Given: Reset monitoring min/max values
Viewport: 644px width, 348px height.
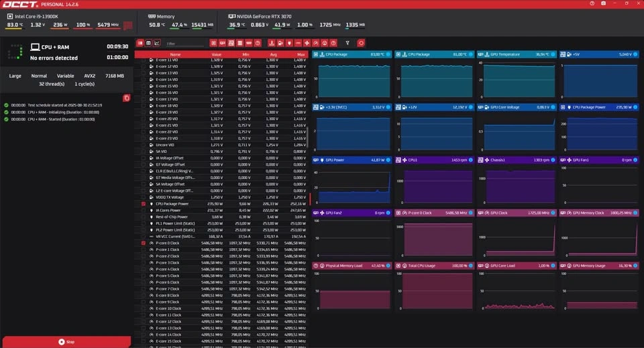Looking at the screenshot, I should [x=361, y=43].
